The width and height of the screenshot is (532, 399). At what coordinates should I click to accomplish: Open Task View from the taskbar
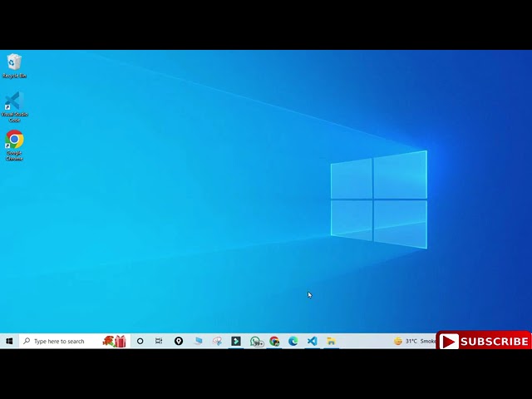click(159, 341)
